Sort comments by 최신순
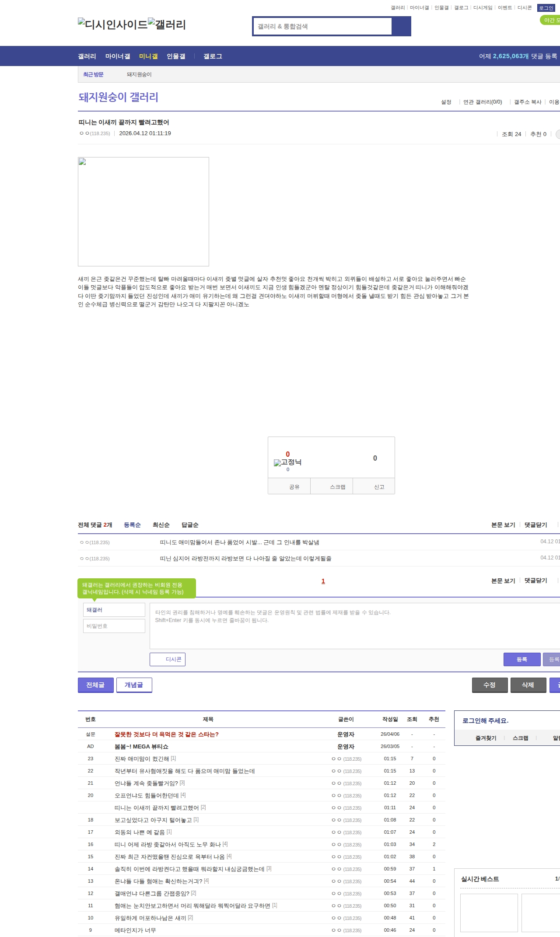Image resolution: width=560 pixels, height=937 pixels. [161, 525]
